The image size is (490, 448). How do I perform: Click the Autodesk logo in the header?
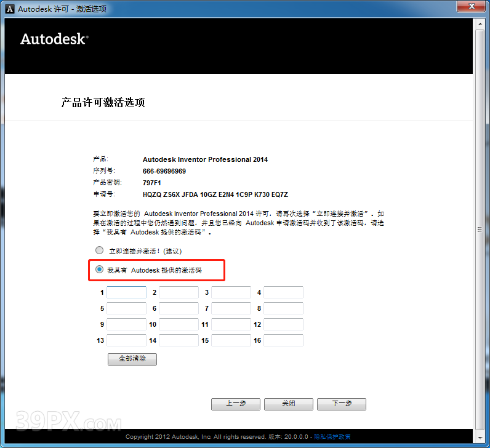[x=54, y=39]
